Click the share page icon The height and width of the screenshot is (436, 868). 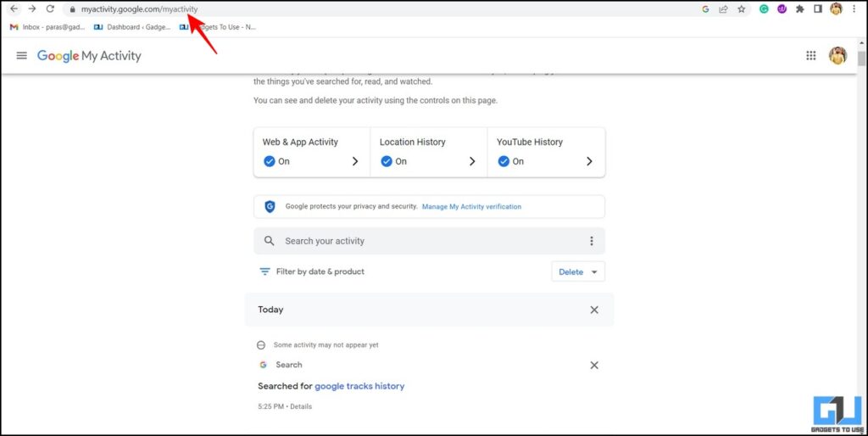coord(723,8)
